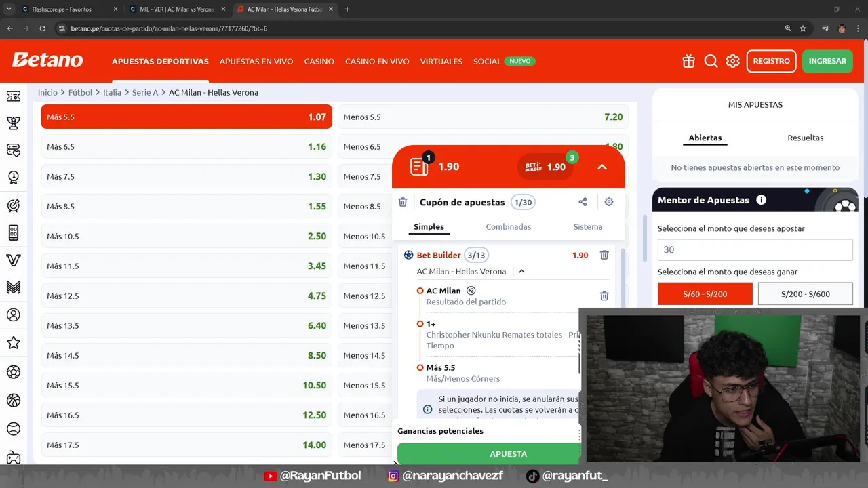Open the search magnifier in Betano header
Screen dimensions: 868x488
click(x=711, y=61)
